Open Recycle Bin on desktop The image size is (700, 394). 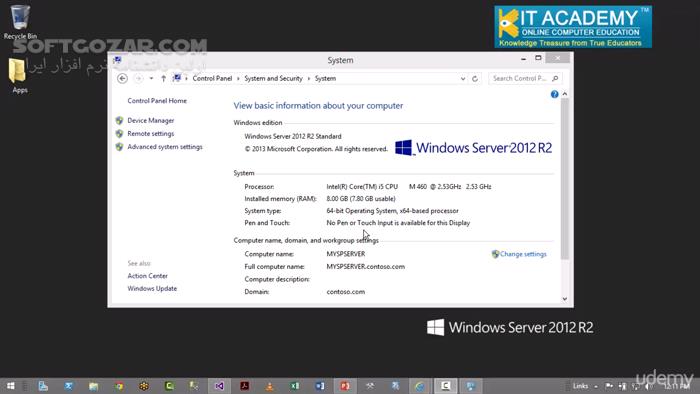[20, 21]
